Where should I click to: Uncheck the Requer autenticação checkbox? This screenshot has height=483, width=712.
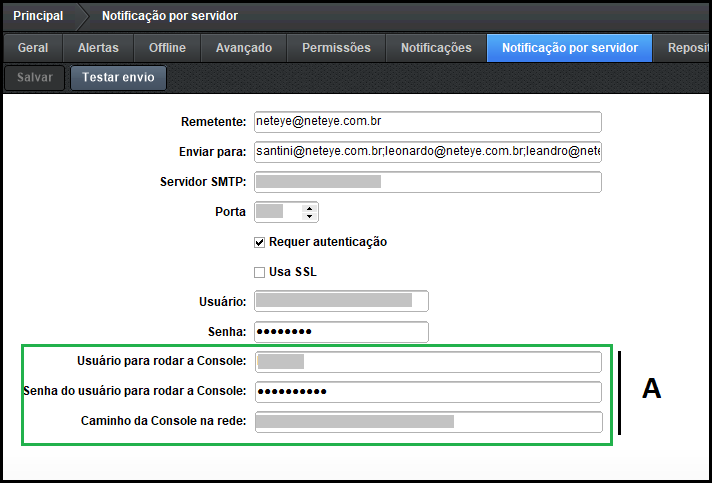[260, 242]
